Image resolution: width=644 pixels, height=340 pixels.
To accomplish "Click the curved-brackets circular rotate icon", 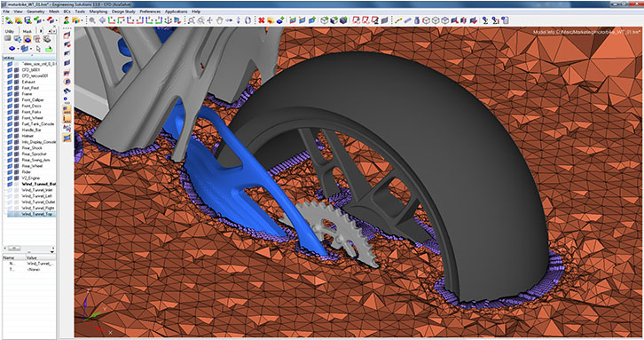I will click(x=247, y=20).
